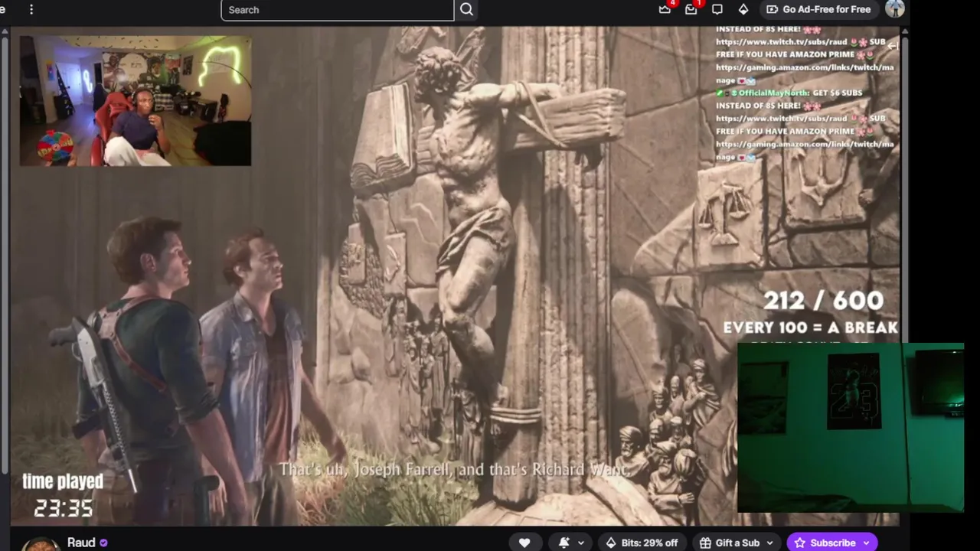980x551 pixels.
Task: Click the Bits: 29% off button
Action: (x=642, y=543)
